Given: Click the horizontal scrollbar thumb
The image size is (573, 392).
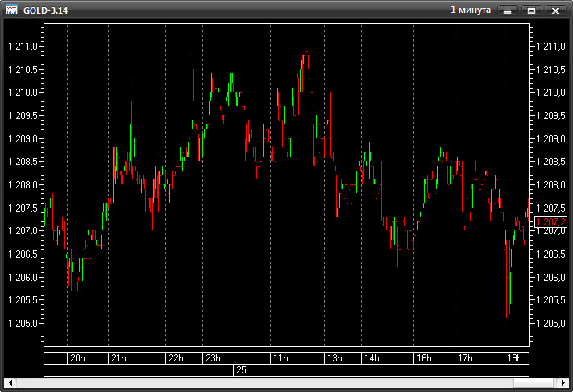Looking at the screenshot, I should click(x=534, y=382).
